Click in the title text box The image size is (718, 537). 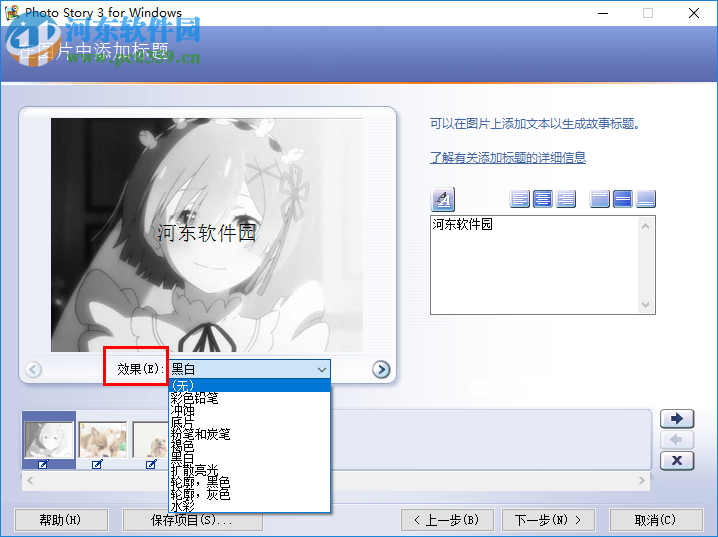(534, 265)
